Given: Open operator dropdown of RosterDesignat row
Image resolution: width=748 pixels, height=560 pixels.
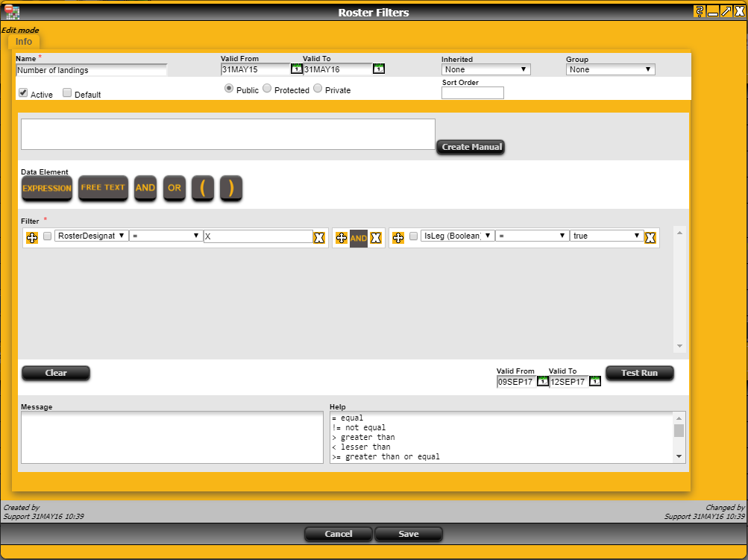Looking at the screenshot, I should click(166, 236).
